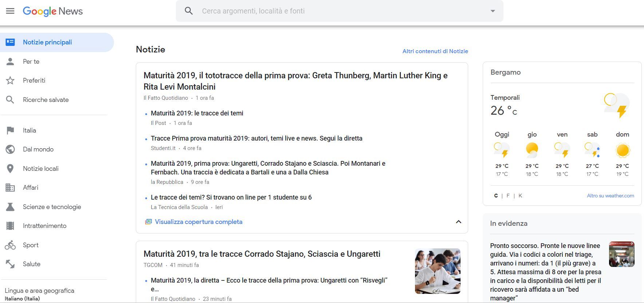Open Ricerche salvate in sidebar
This screenshot has height=303, width=644.
pos(46,100)
